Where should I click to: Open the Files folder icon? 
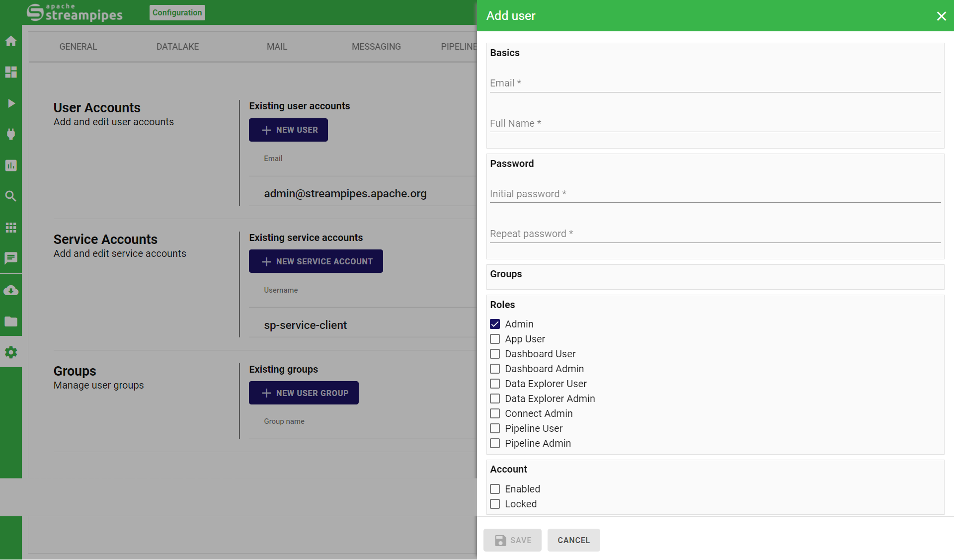coord(11,321)
